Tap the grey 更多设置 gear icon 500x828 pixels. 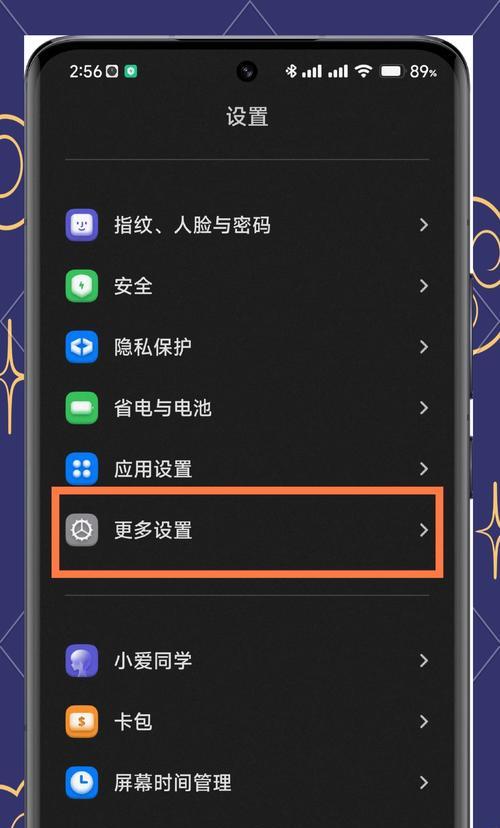coord(81,530)
